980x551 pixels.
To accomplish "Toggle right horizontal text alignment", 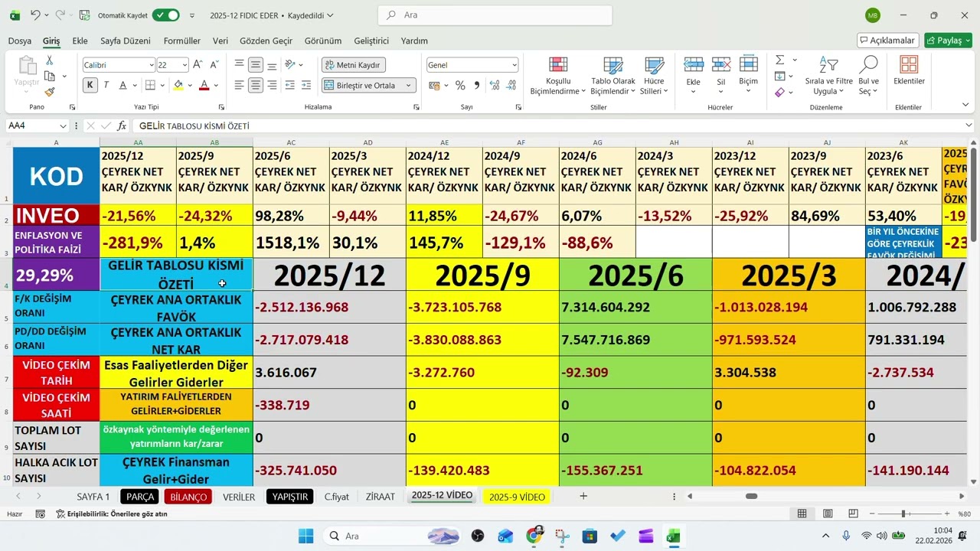I will 272,85.
